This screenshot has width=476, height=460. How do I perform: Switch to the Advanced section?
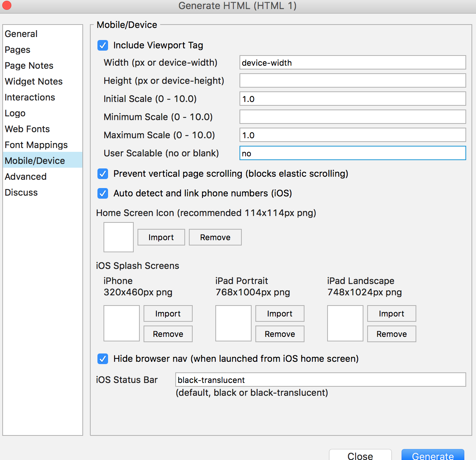click(26, 177)
